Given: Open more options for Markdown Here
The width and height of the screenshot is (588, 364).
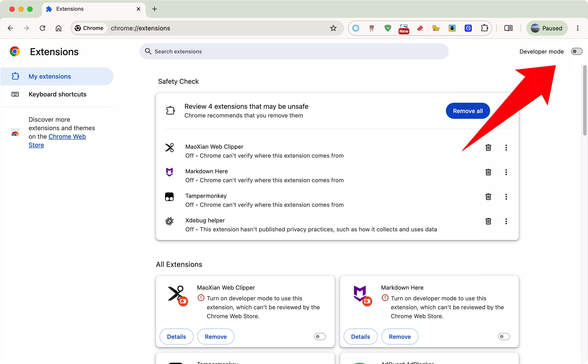Looking at the screenshot, I should 506,172.
